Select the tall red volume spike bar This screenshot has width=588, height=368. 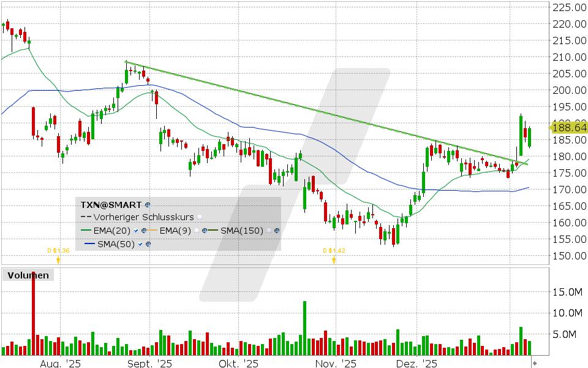point(32,313)
